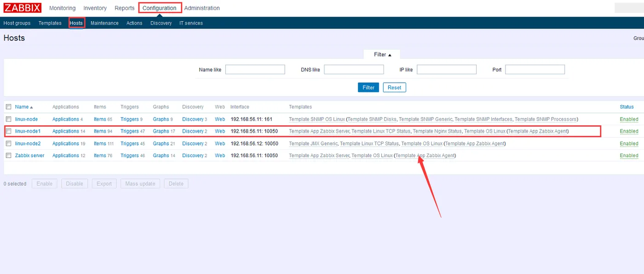Focus the Port field
644x274 pixels.
pyautogui.click(x=535, y=70)
